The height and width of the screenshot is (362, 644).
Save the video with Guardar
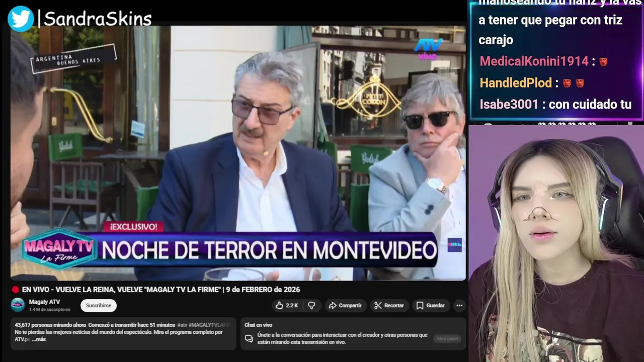click(x=430, y=305)
